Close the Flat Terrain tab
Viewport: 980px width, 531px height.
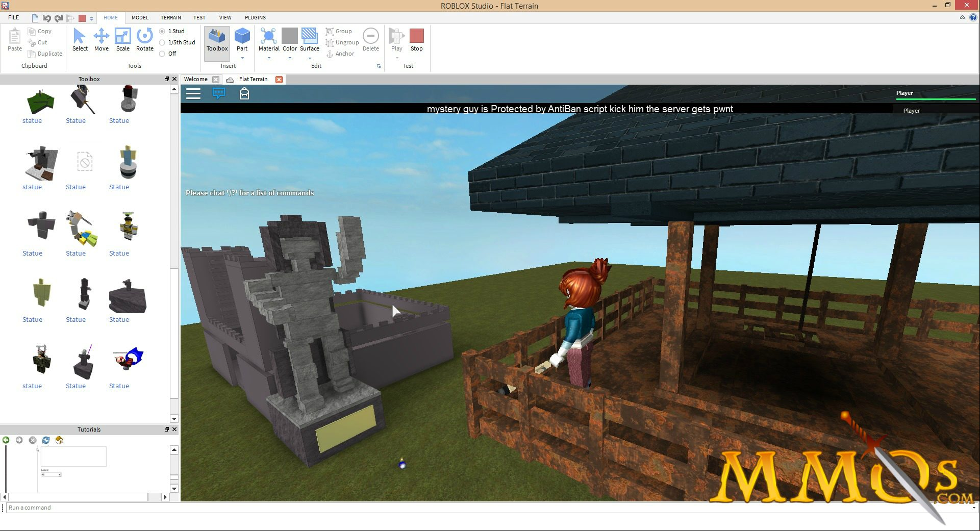click(x=279, y=79)
